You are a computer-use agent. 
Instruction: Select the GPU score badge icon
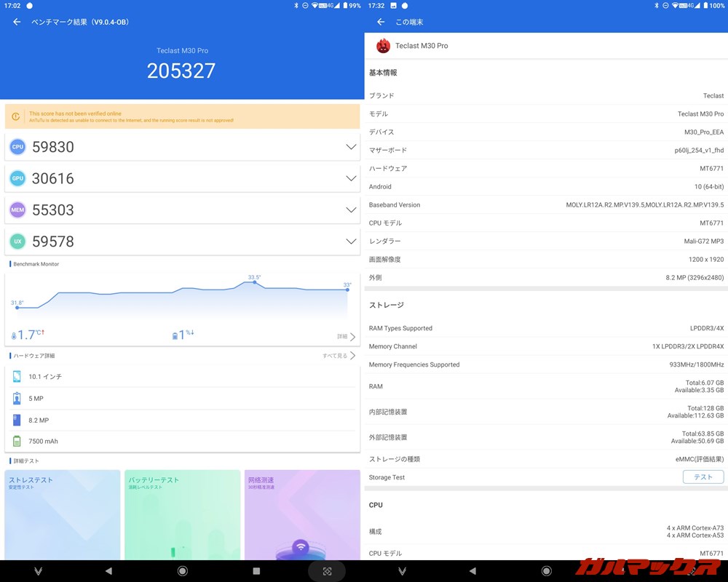tap(17, 178)
